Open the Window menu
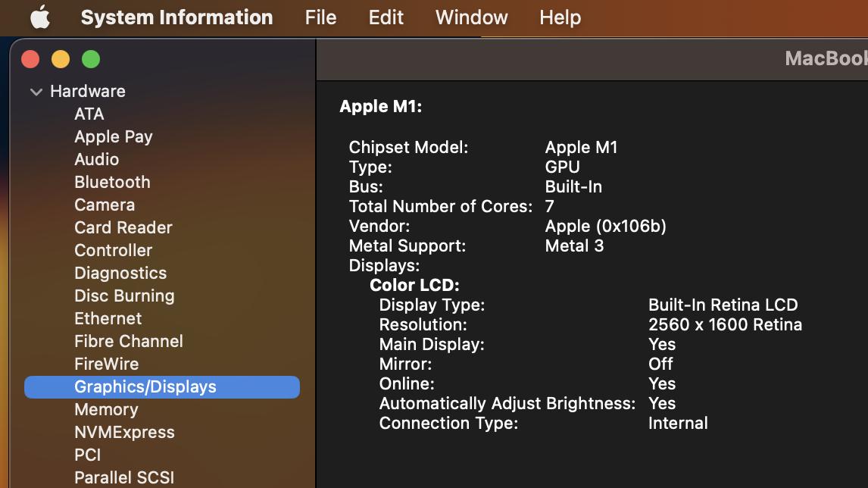This screenshot has height=488, width=868. [472, 17]
